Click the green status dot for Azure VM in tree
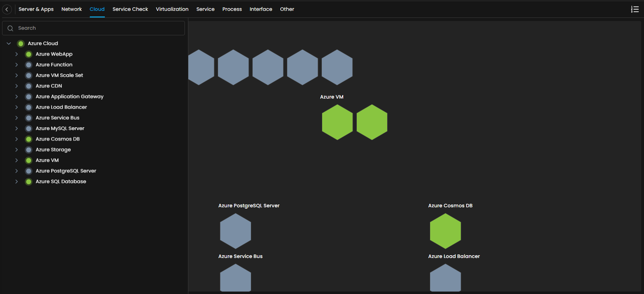The image size is (644, 294). [x=29, y=160]
